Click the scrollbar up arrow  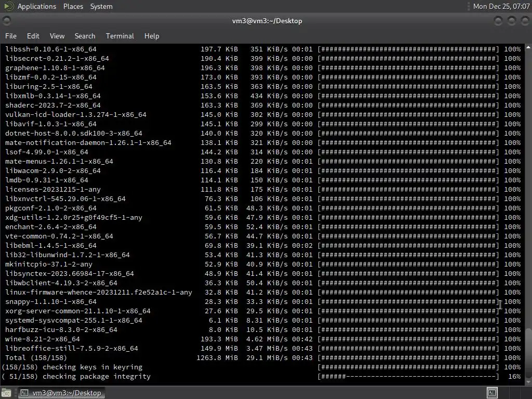coord(528,47)
